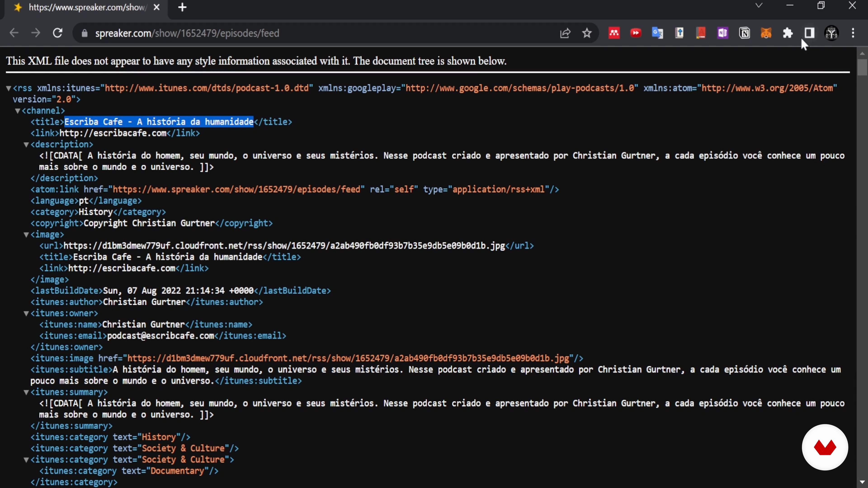Open Chrome's three-dot menu
The height and width of the screenshot is (488, 868).
pos(853,33)
